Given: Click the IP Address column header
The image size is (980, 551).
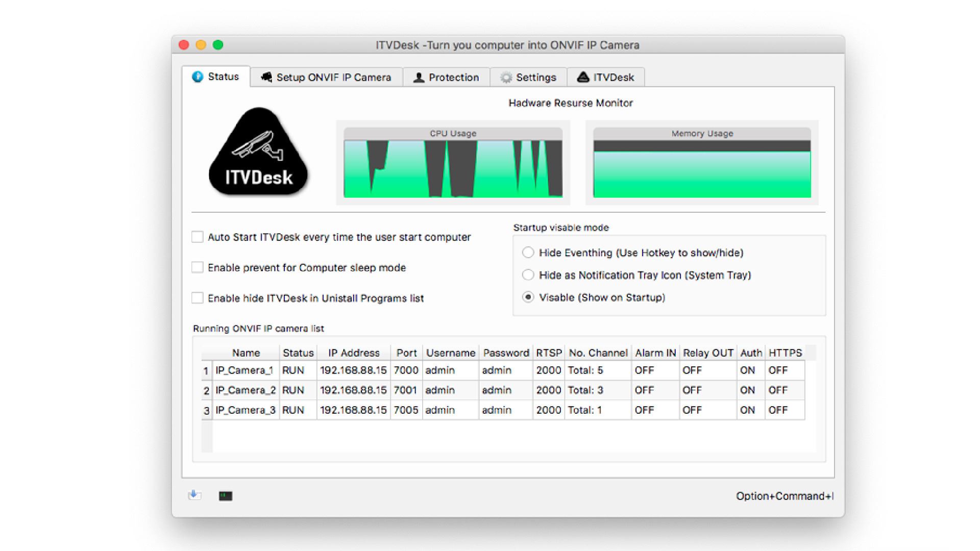Looking at the screenshot, I should [354, 353].
